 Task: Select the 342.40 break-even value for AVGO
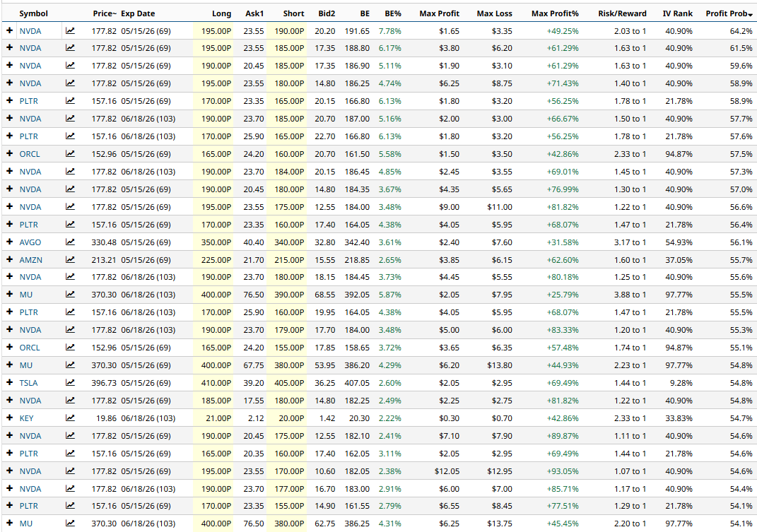[357, 242]
